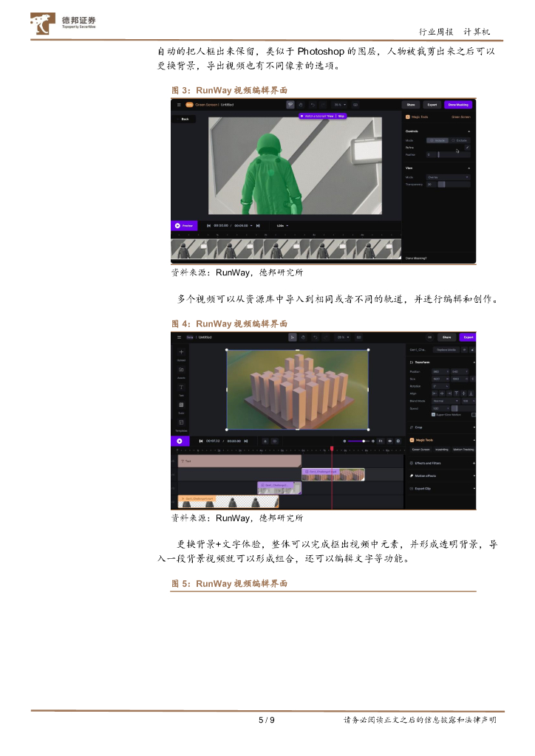Open the Assets folder icon in sidebar
Viewport: 535px width, 756px height.
(181, 370)
